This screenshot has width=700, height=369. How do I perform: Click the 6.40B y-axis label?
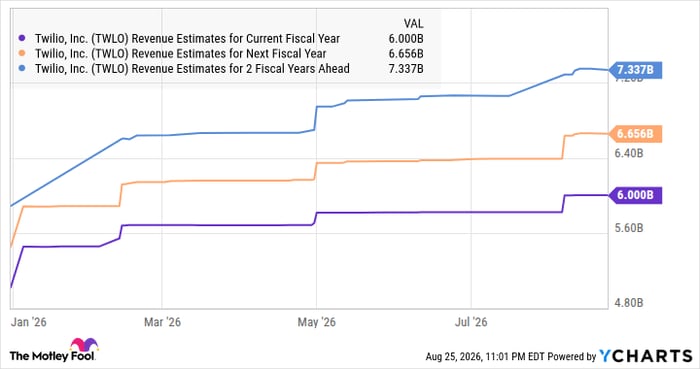click(x=629, y=153)
